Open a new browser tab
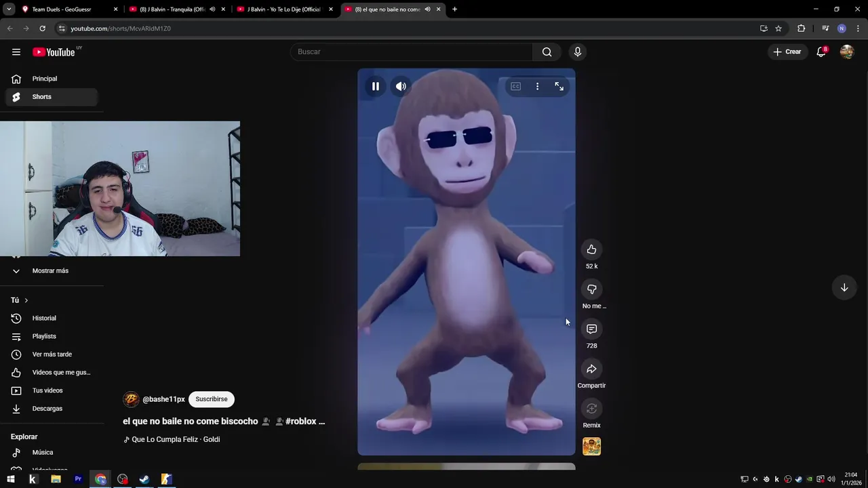The image size is (868, 488). click(454, 9)
